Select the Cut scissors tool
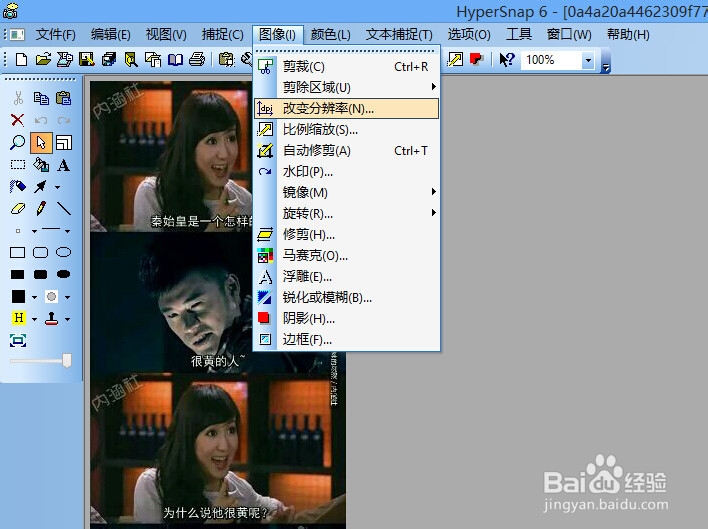The width and height of the screenshot is (708, 529). point(18,98)
